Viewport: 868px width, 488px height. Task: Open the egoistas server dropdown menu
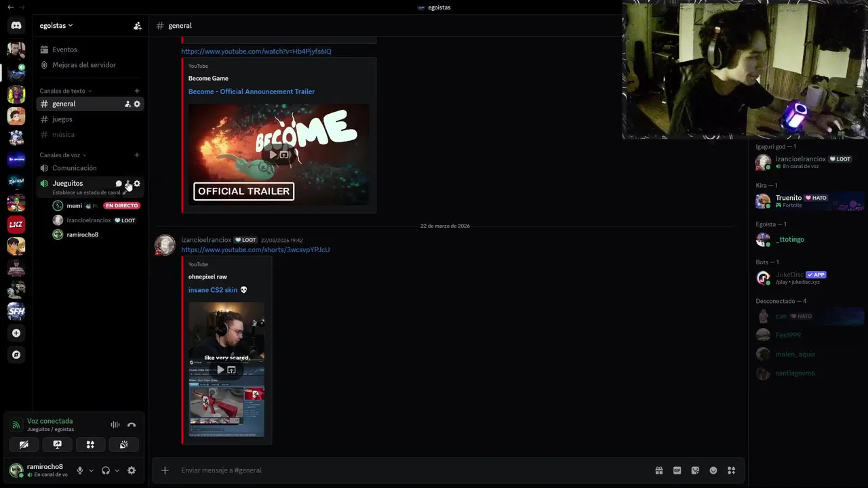tap(56, 26)
